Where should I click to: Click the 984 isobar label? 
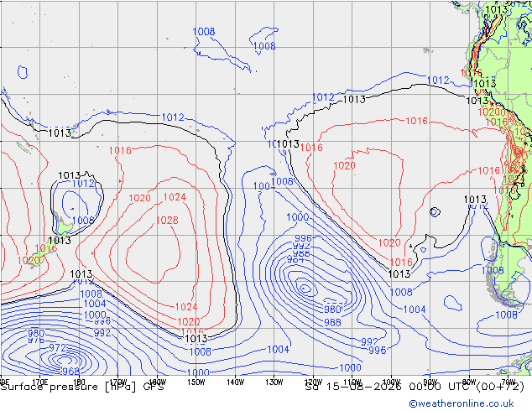pyautogui.click(x=295, y=259)
